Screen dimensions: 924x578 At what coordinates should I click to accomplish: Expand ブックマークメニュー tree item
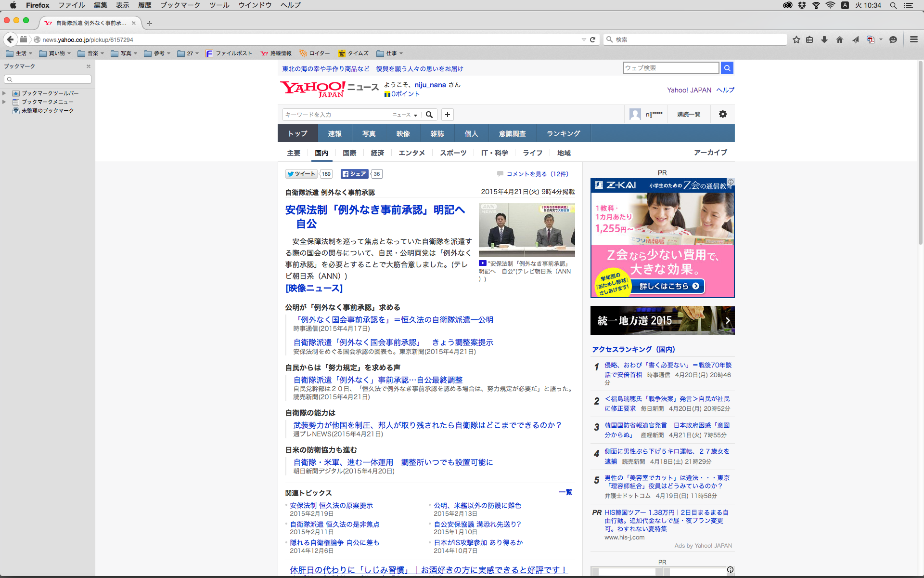4,102
